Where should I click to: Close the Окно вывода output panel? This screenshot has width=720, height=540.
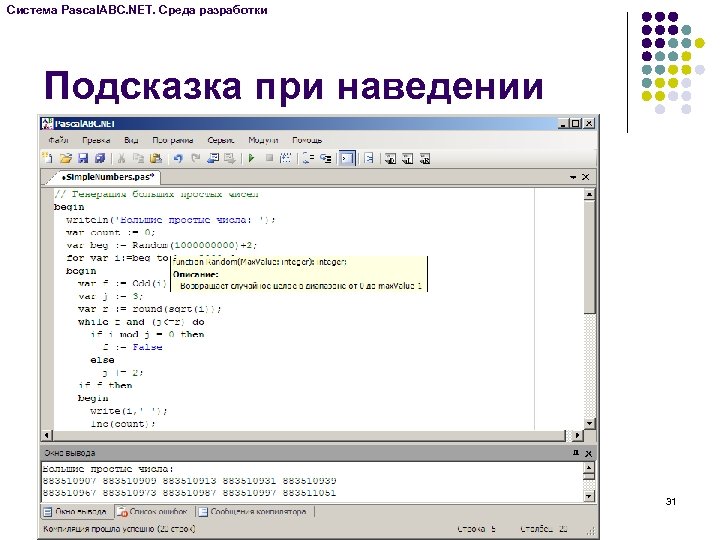589,453
